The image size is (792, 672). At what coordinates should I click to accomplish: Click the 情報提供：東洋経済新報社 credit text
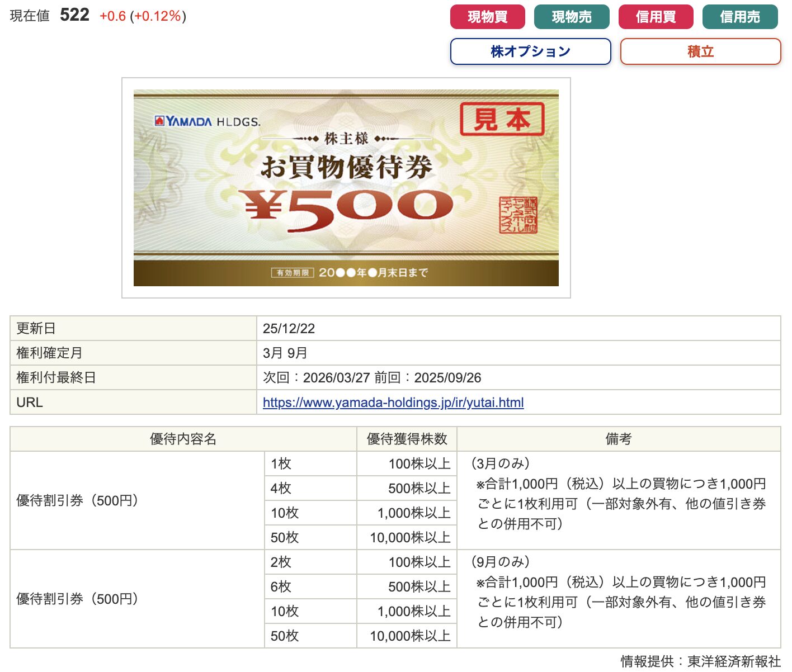(700, 661)
